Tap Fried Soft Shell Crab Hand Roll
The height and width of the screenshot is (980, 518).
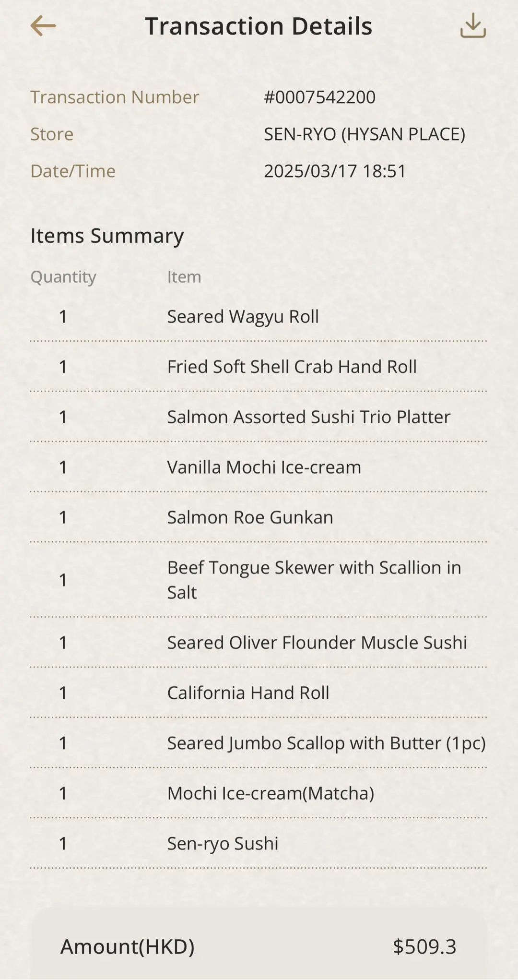click(x=292, y=367)
